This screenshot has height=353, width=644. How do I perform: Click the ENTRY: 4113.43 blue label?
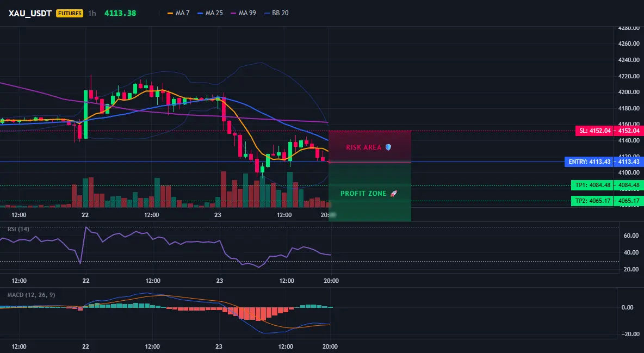pos(590,162)
